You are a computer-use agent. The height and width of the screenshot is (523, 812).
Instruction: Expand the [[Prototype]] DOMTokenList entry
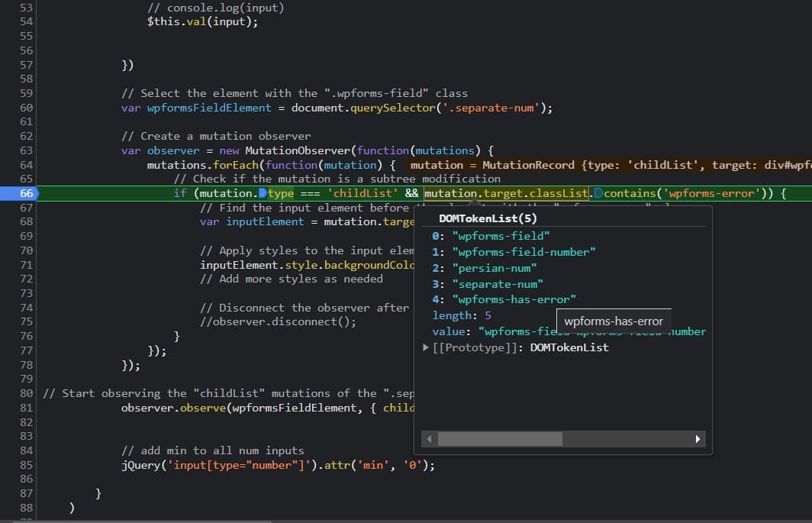(x=426, y=347)
